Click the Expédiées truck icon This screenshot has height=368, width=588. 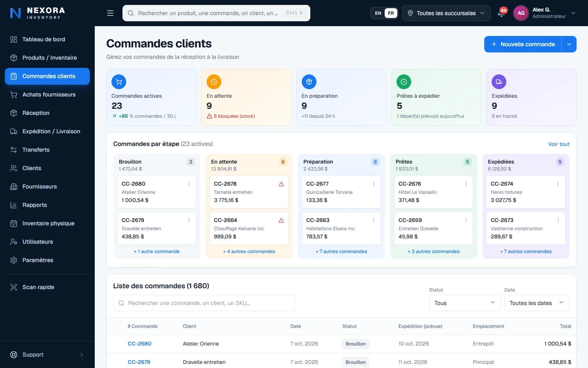[x=499, y=82]
